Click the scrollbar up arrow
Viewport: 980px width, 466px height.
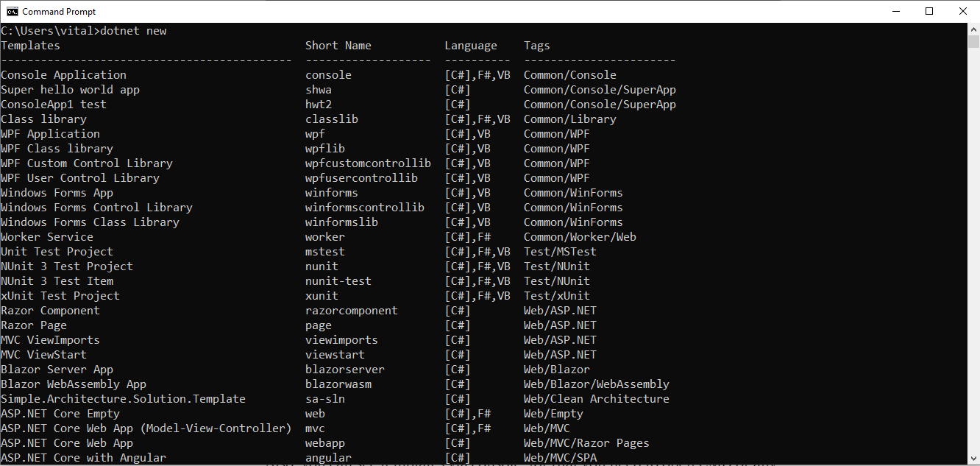[x=973, y=29]
